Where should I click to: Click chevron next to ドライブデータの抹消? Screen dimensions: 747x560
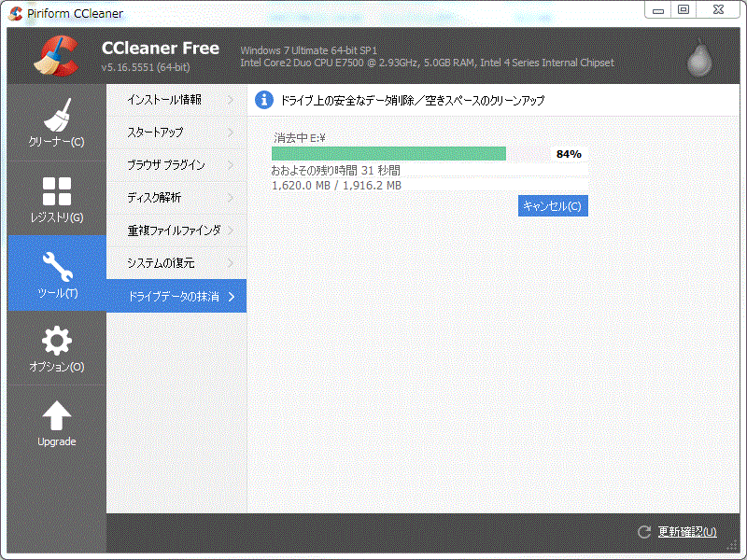232,297
